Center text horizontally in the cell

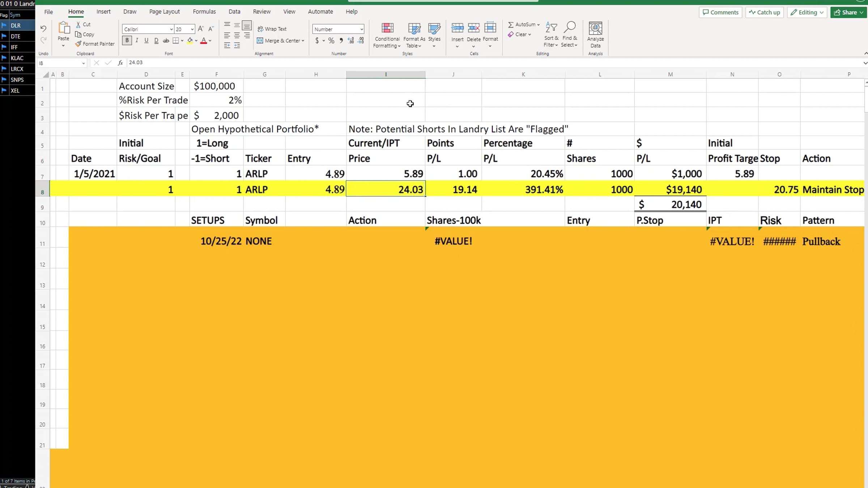pos(237,35)
